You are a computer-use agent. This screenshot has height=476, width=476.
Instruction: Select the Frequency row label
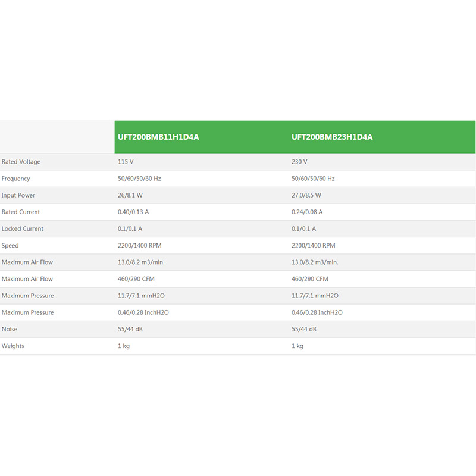[x=16, y=178]
